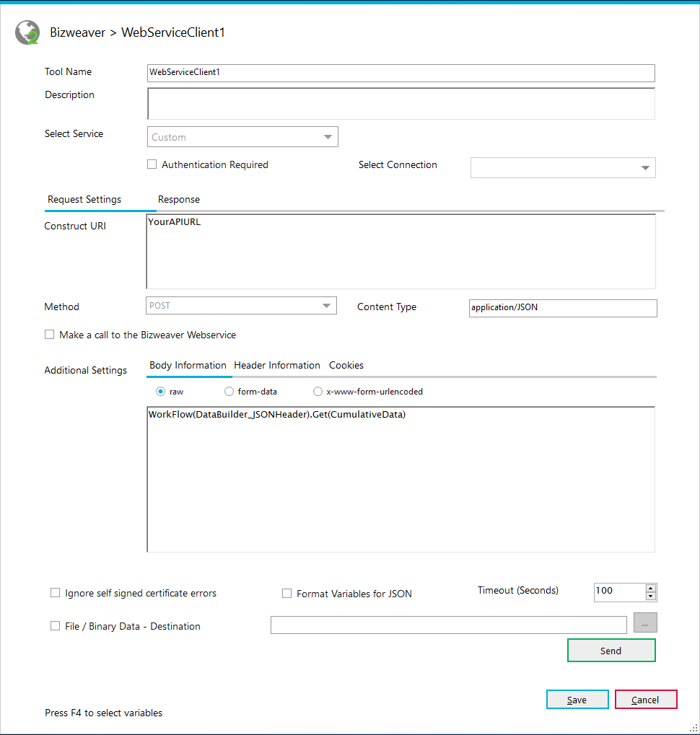
Task: Click the window resize grip icon
Action: (x=694, y=728)
